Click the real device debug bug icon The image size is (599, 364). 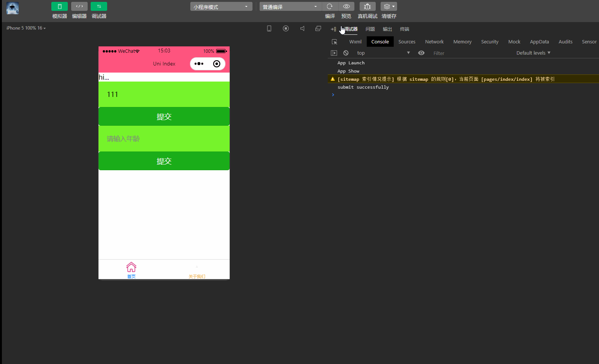[x=367, y=6]
